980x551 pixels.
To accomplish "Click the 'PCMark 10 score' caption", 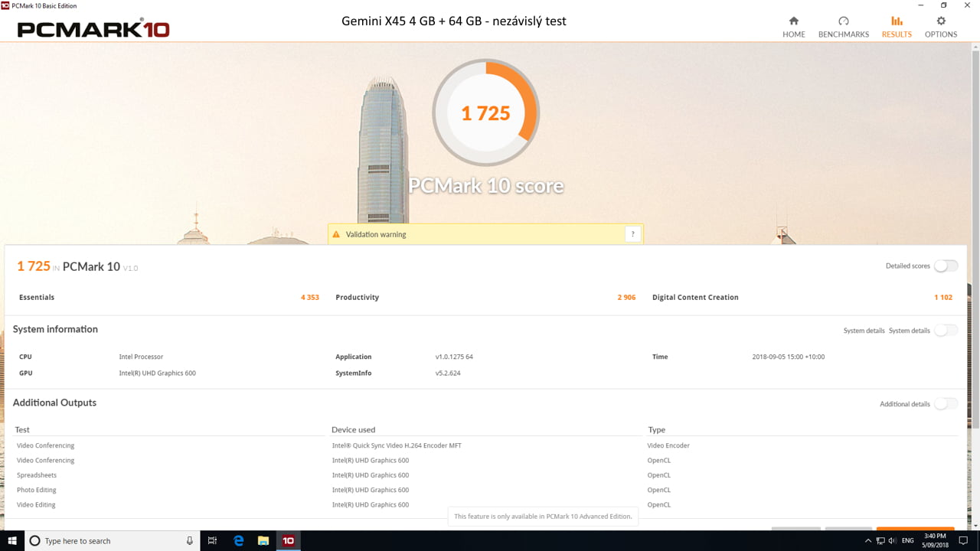I will (486, 186).
